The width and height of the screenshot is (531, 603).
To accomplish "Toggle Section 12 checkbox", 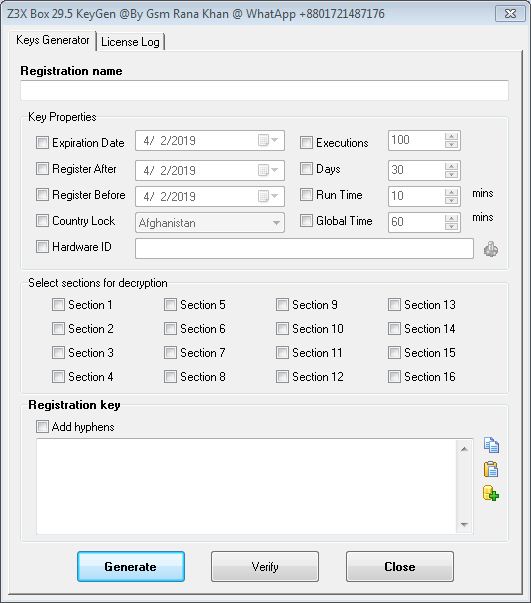I will [282, 376].
